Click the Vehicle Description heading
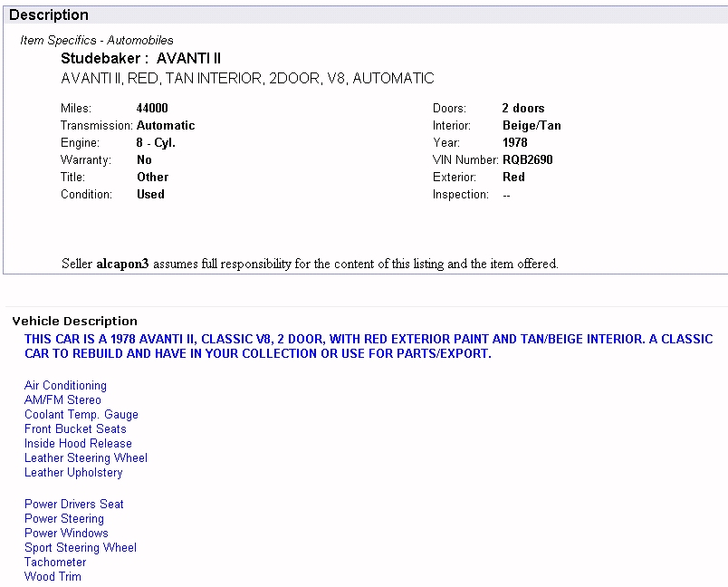This screenshot has height=587, width=728. click(x=74, y=322)
